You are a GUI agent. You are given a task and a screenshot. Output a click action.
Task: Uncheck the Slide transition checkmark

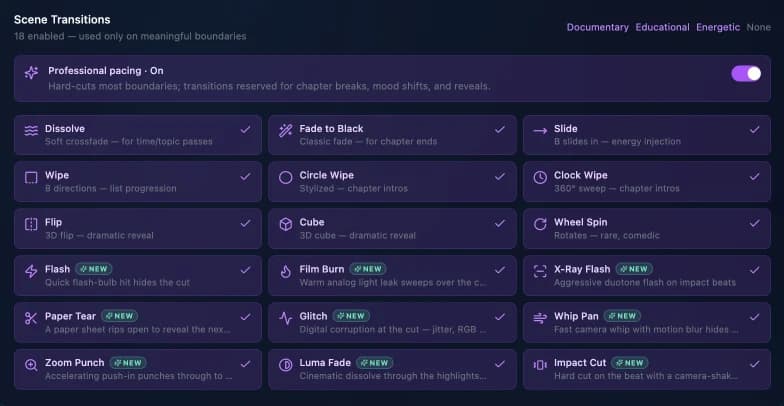coord(754,130)
